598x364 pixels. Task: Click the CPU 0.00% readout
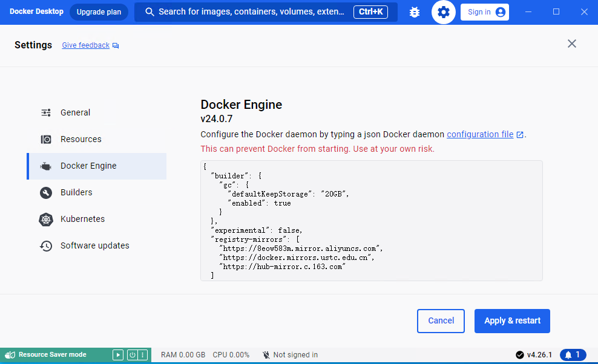pos(231,355)
